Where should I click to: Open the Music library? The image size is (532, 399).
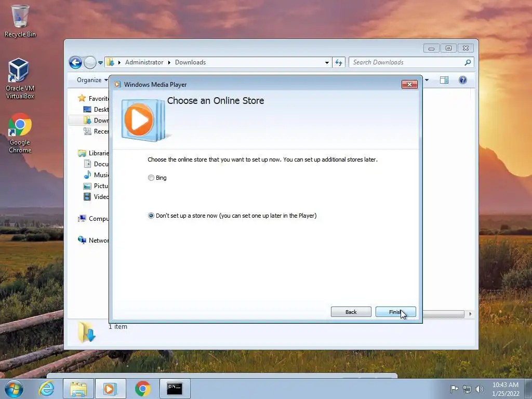click(96, 175)
